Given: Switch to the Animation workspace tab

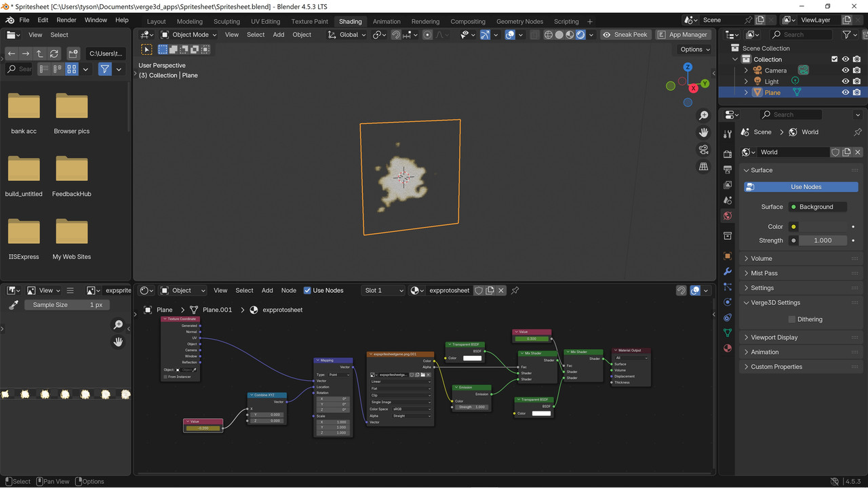Looking at the screenshot, I should 387,22.
